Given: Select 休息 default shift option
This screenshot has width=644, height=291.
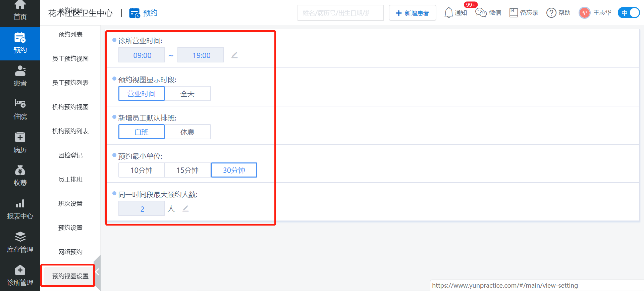Looking at the screenshot, I should click(187, 132).
